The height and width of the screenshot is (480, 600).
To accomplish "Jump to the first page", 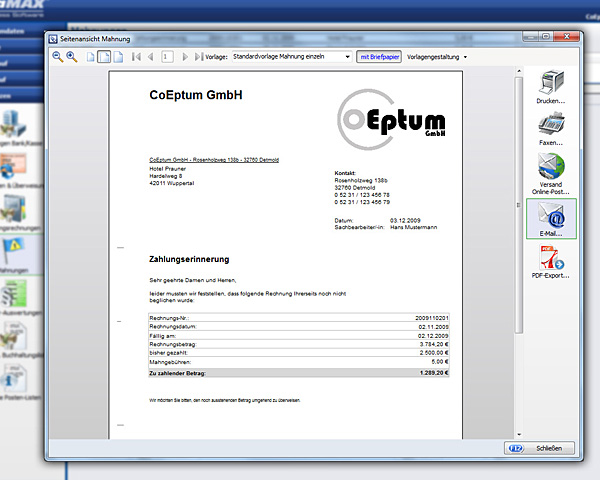I will click(x=136, y=57).
